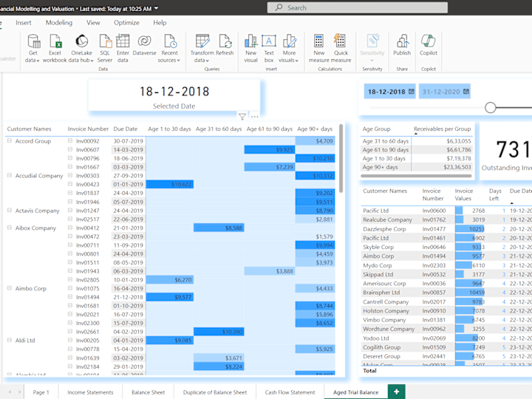Screen dimensions: 532x399
Task: Collapse the Aldi Ltd row
Action: [x=10, y=340]
